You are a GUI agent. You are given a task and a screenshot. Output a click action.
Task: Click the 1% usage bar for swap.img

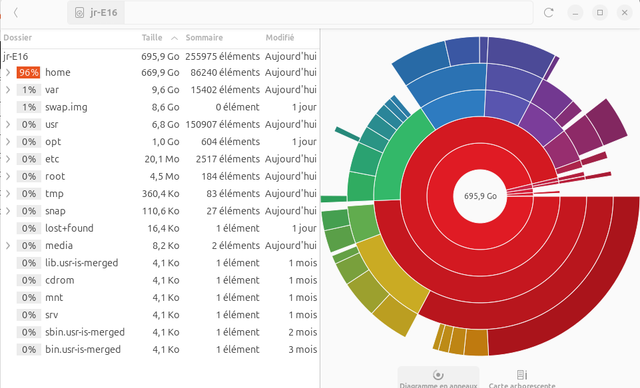pos(29,107)
